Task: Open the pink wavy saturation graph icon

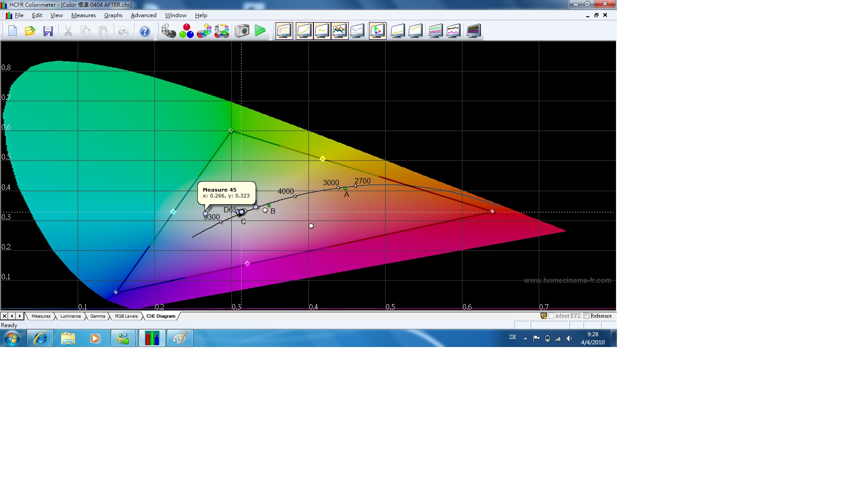Action: point(453,31)
